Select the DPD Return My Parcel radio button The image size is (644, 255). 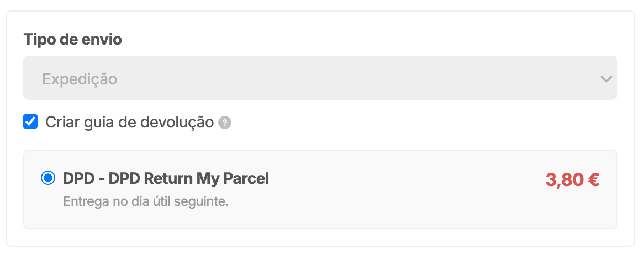pos(48,178)
